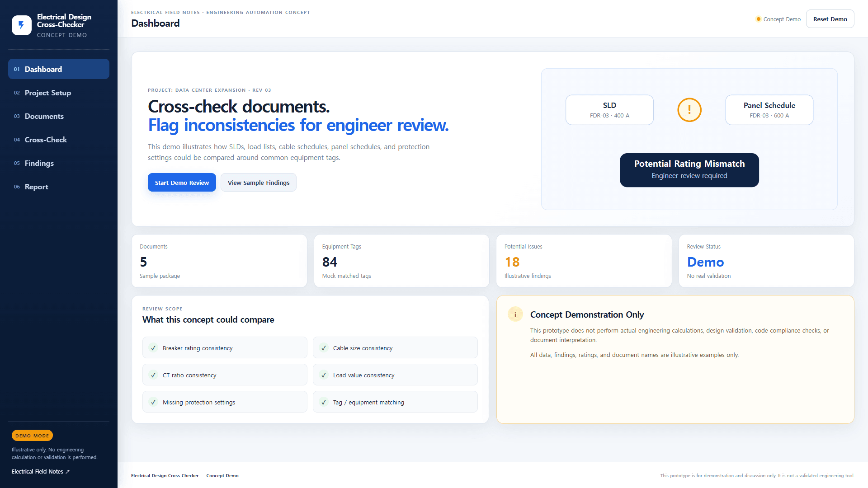
Task: Open Electrical Field Notes external link
Action: [41, 471]
